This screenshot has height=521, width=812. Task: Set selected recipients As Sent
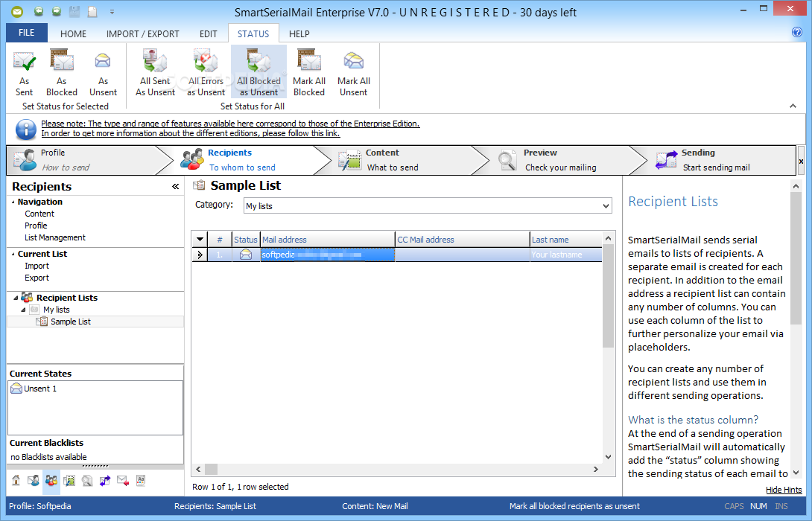[24, 73]
